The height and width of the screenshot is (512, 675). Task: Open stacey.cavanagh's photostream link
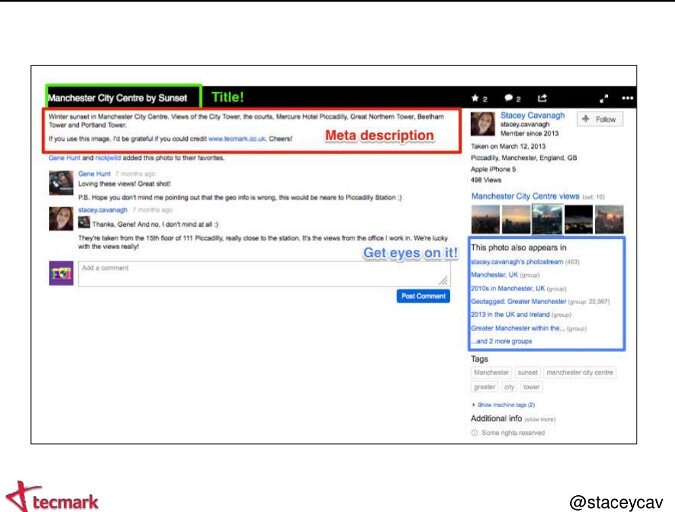pos(517,262)
